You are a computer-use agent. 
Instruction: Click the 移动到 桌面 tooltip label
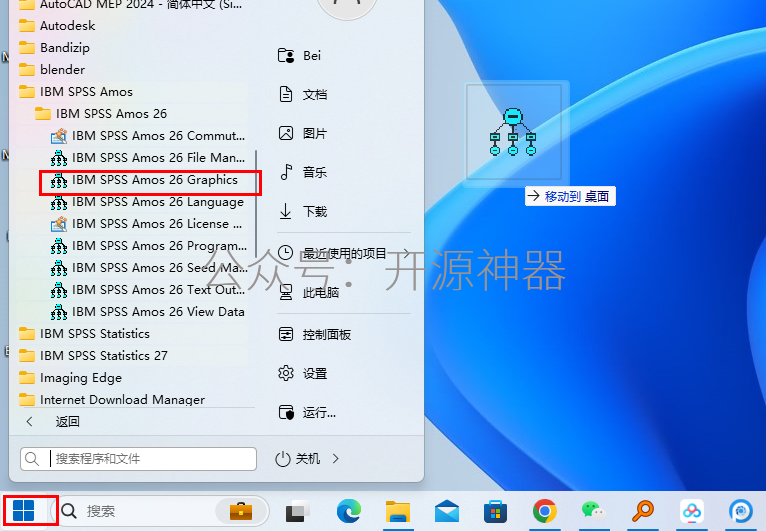570,196
